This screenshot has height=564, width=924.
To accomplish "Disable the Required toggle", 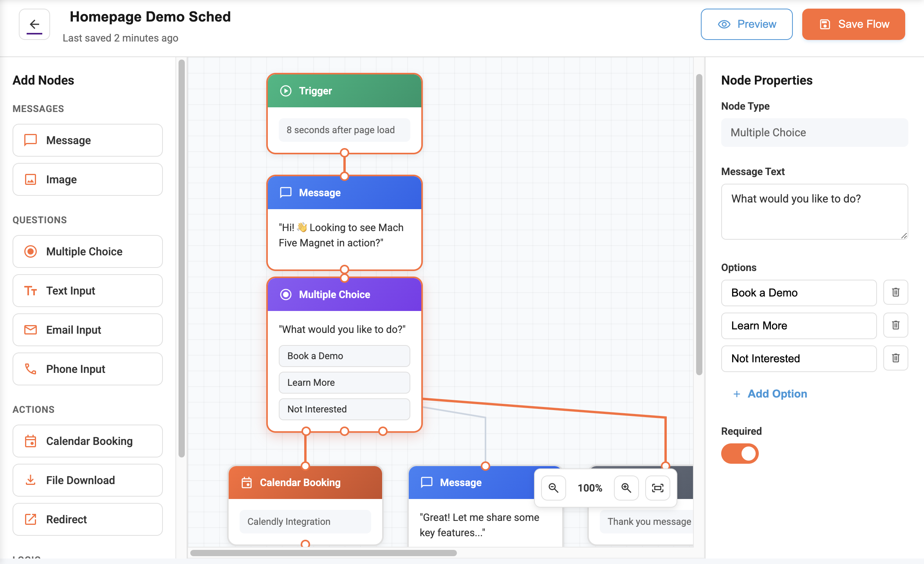I will 740,453.
